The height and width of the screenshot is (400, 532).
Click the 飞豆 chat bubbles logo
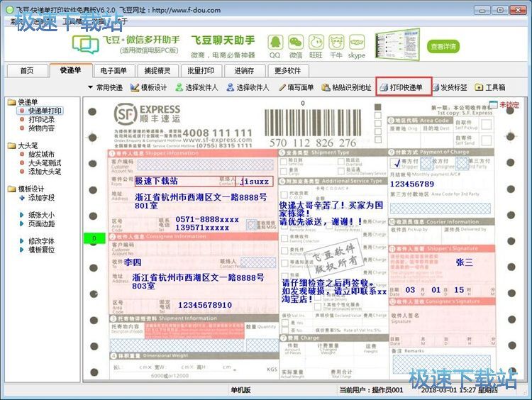(86, 45)
